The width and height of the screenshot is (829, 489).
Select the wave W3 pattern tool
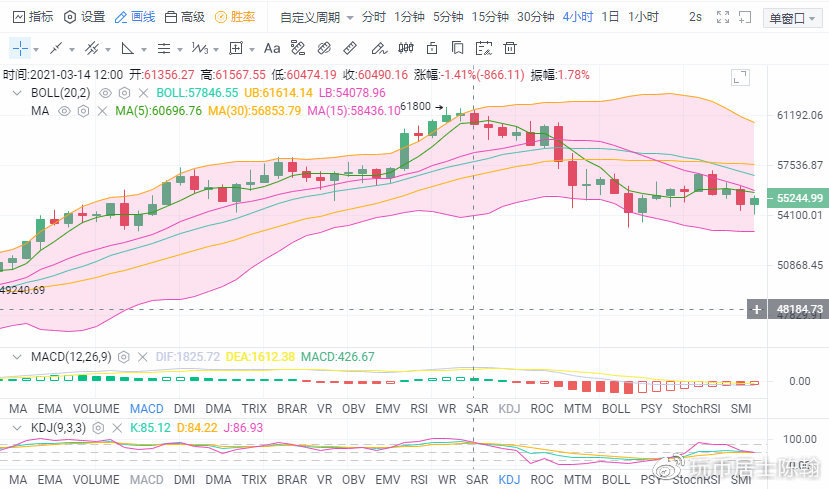(199, 49)
